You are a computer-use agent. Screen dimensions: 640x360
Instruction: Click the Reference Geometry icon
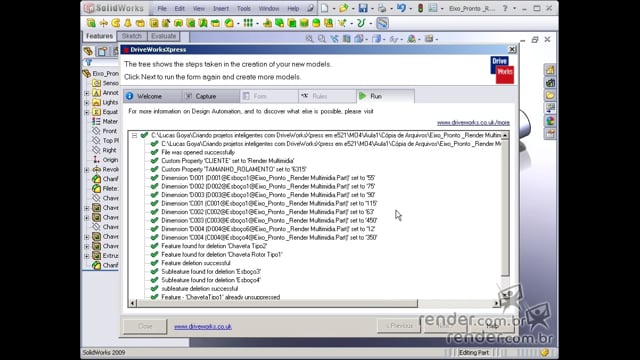[x=342, y=23]
